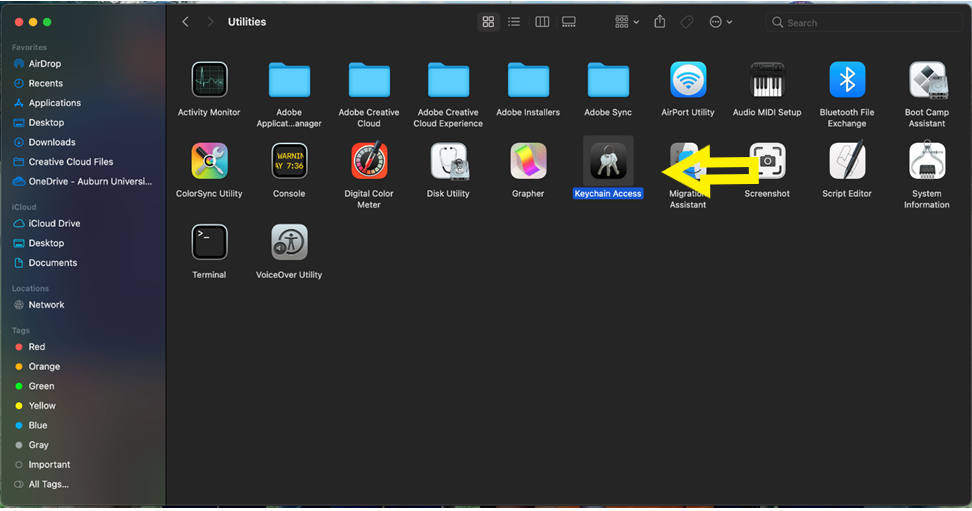972x511 pixels.
Task: Select the Screenshot app icon
Action: (767, 161)
